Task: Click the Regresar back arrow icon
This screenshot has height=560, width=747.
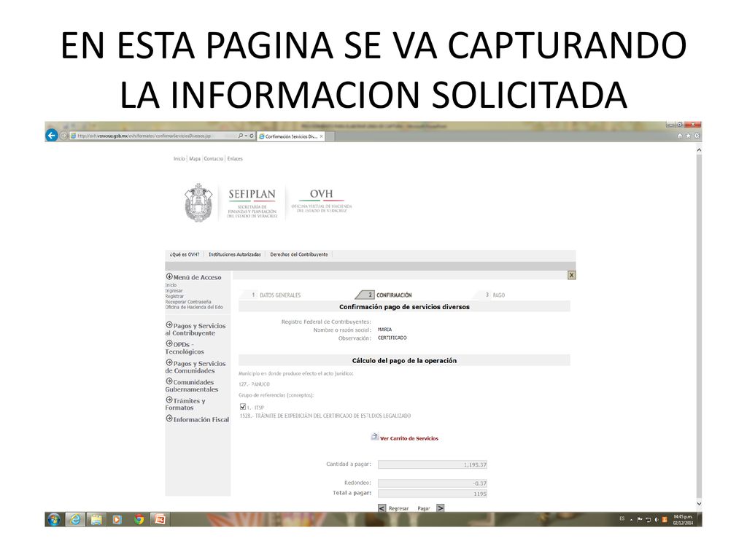Action: coord(382,508)
